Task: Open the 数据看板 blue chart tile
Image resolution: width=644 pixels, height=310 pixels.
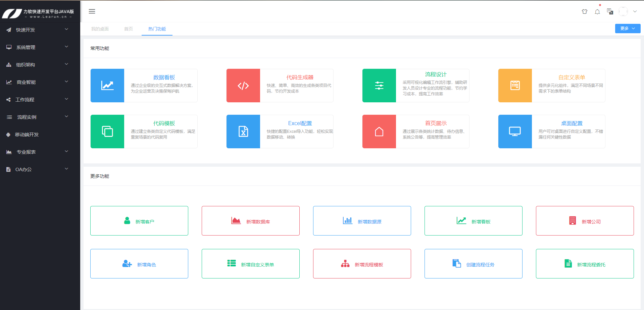Action: tap(107, 86)
